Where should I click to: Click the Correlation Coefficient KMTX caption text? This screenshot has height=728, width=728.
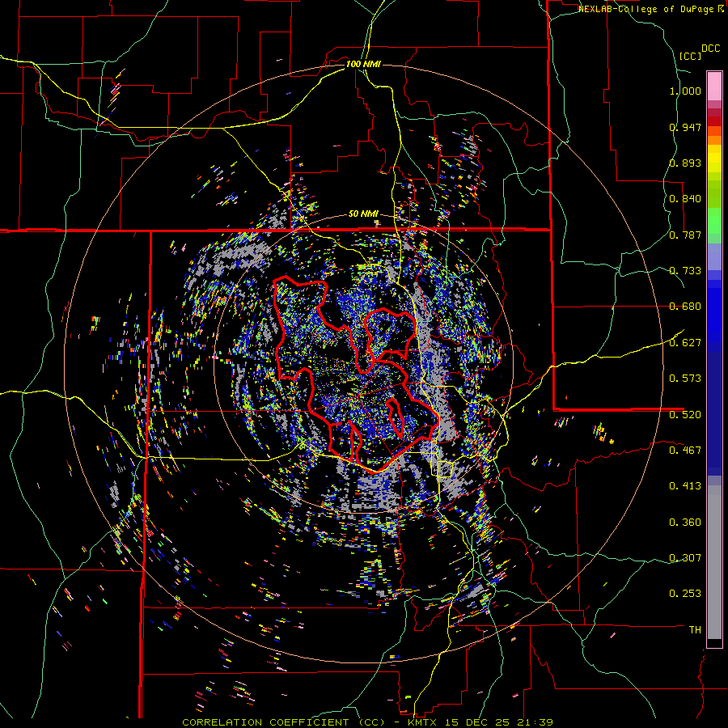coord(367,722)
